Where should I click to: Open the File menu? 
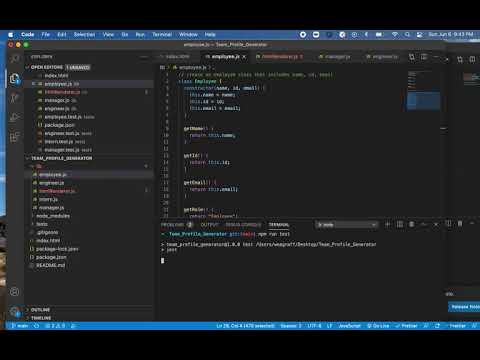pos(46,34)
